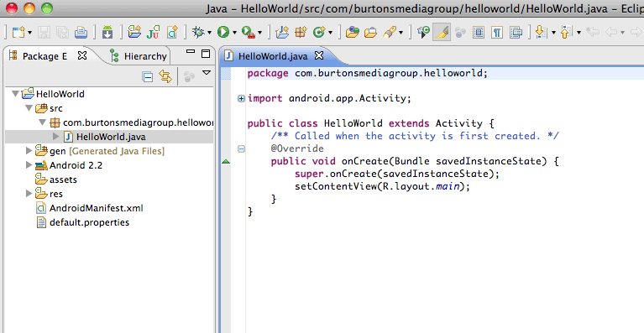Click the New Java Project icon
The width and height of the screenshot is (644, 333).
(x=134, y=32)
